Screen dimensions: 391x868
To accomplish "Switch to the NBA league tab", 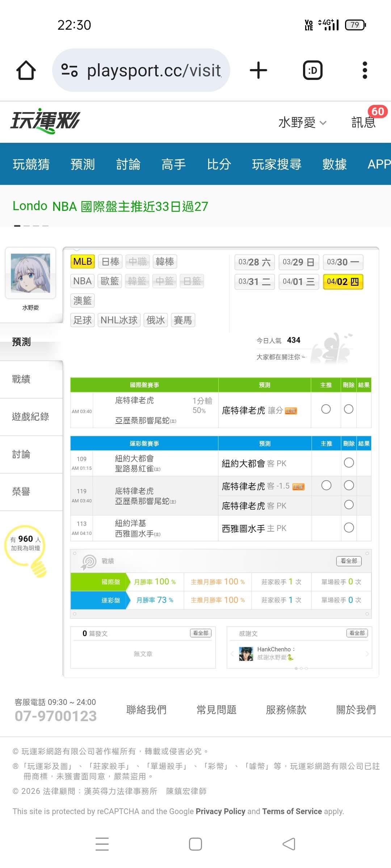I will point(83,281).
